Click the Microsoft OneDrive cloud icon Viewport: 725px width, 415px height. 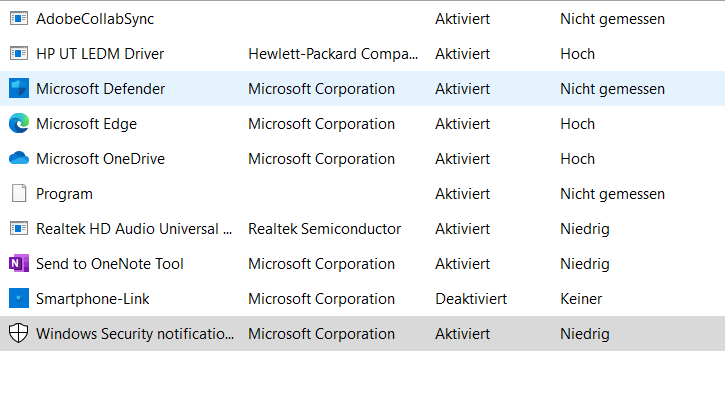point(18,158)
